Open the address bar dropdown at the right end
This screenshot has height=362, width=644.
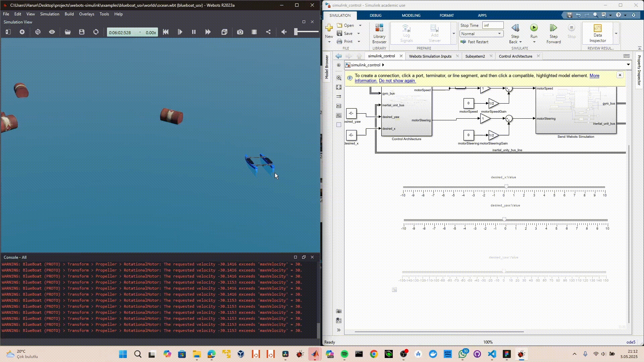coord(628,65)
